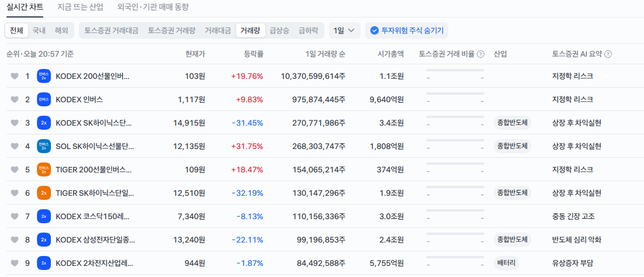
Task: Click the KODEX 인버스 logo badge
Action: click(44, 99)
